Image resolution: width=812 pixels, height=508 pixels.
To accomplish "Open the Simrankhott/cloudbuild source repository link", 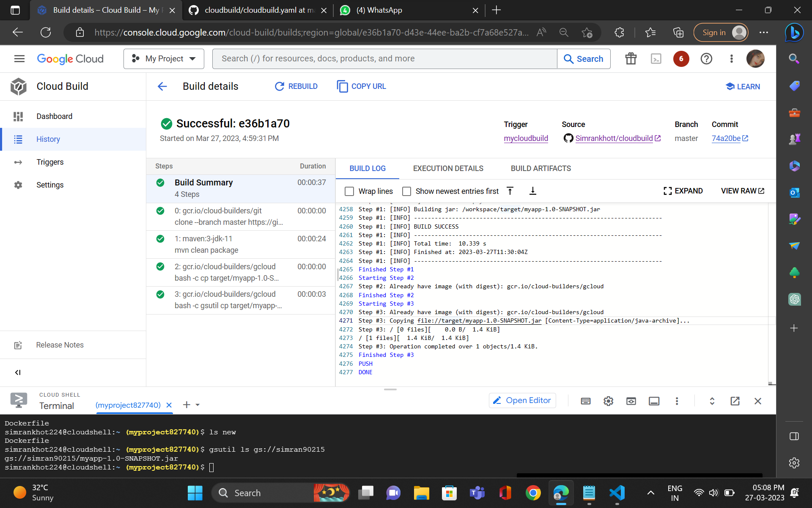I will pyautogui.click(x=614, y=138).
